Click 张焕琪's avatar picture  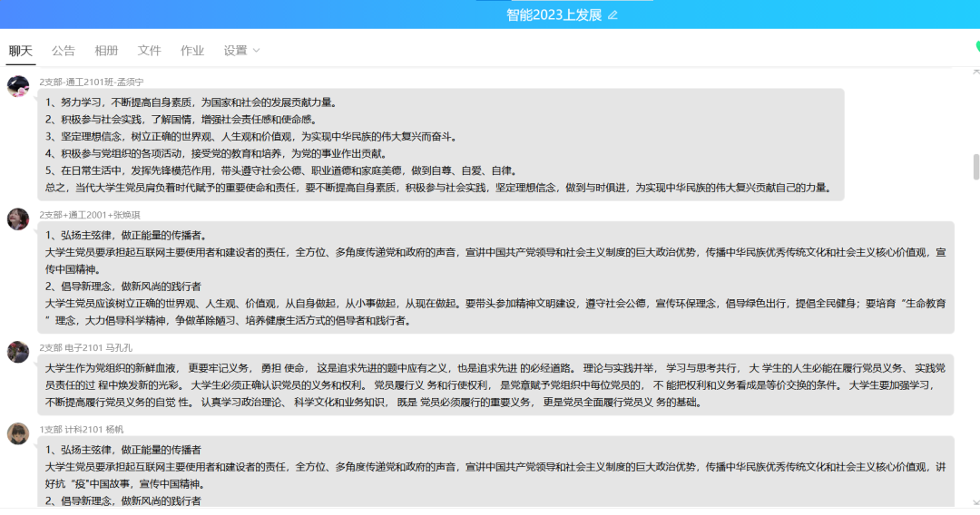point(18,219)
